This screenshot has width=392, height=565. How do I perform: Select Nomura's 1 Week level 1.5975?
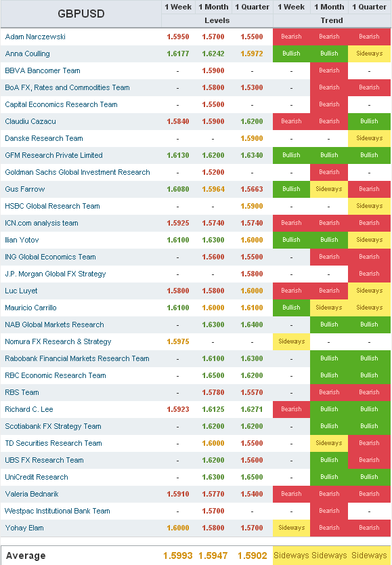click(178, 341)
